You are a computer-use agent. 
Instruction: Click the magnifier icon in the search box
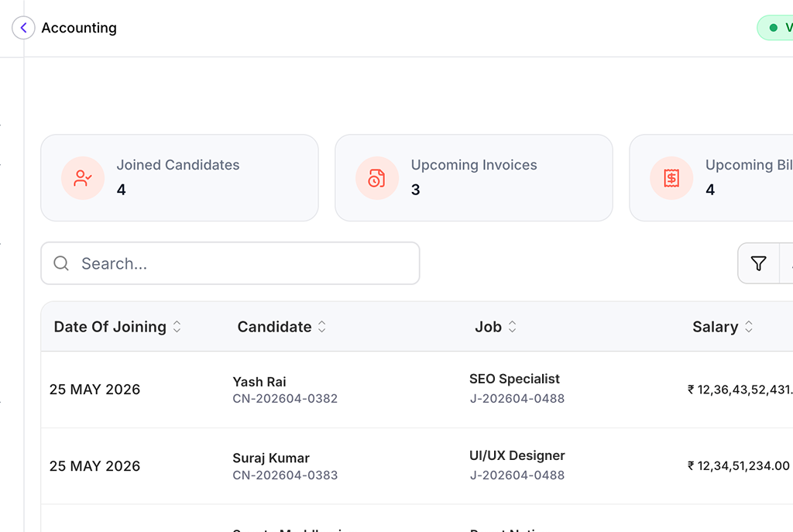[61, 263]
